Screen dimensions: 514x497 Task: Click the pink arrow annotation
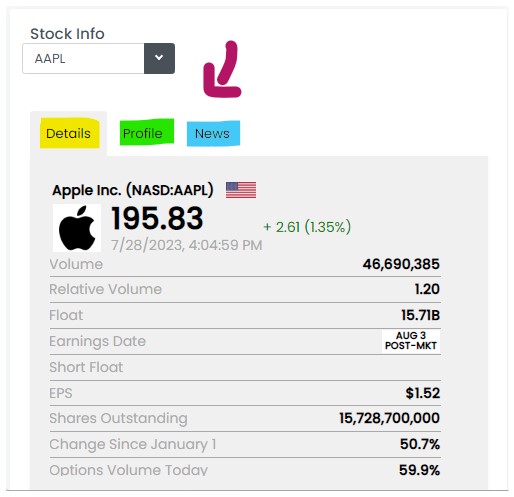point(222,69)
